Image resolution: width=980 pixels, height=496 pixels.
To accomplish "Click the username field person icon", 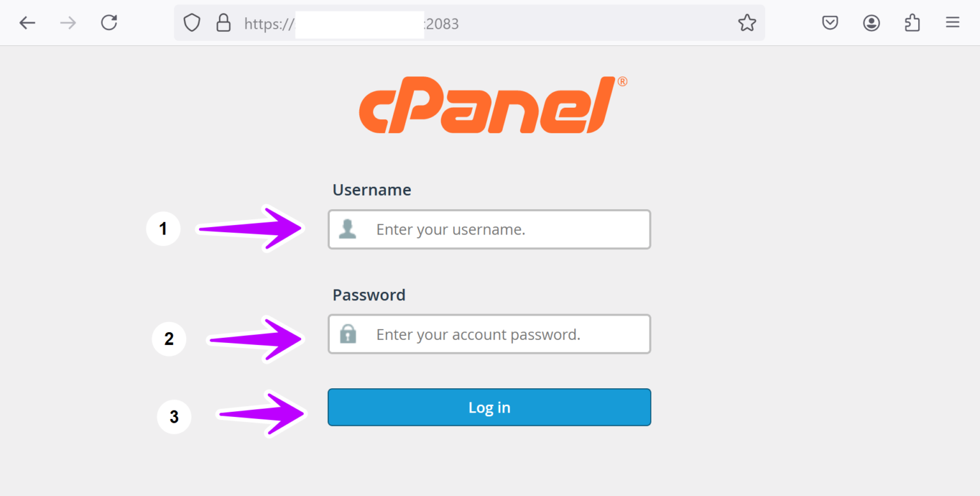I will [348, 230].
